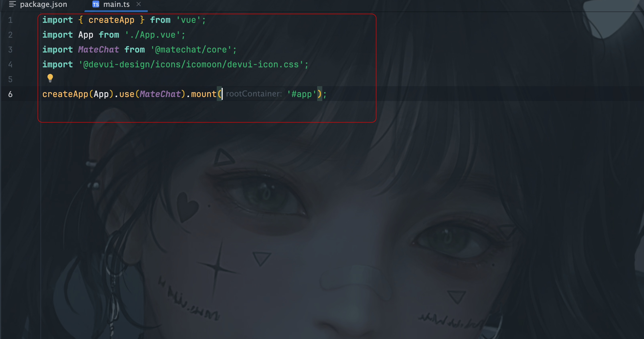Click the yellow lightbulb quick-fix icon
644x339 pixels.
50,78
